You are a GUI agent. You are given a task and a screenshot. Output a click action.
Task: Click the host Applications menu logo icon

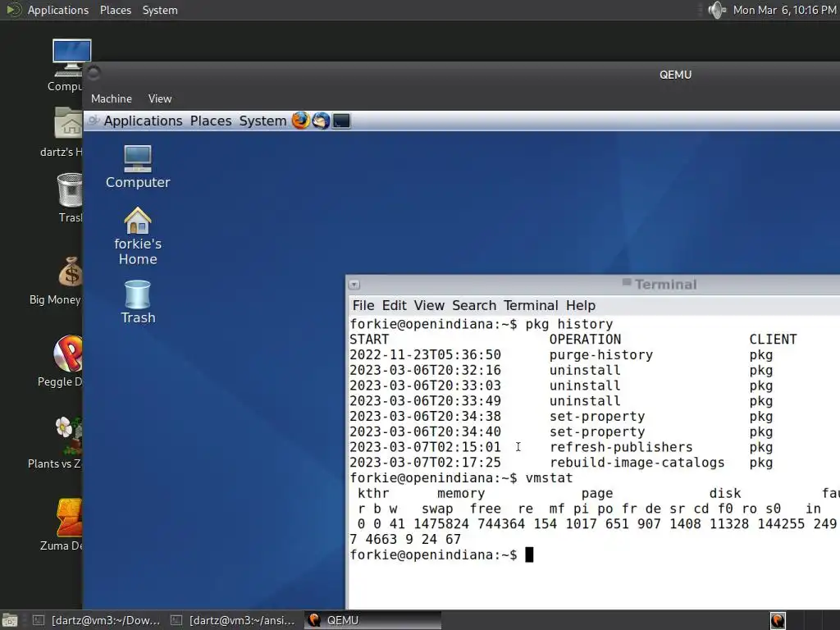click(14, 10)
